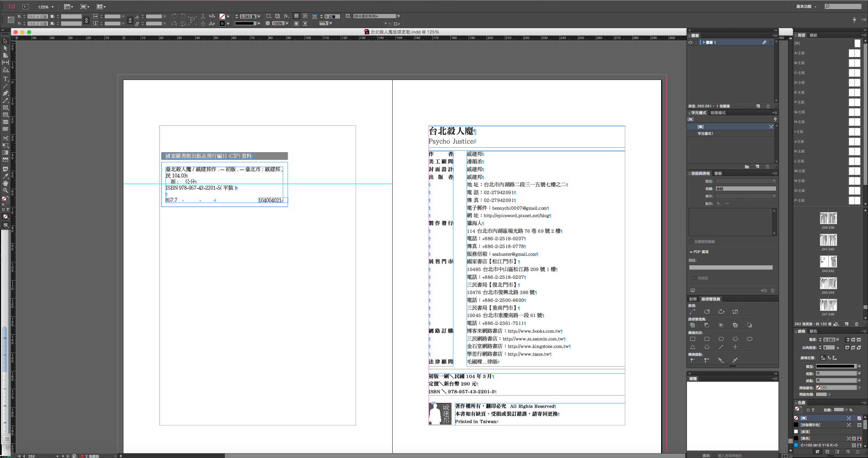Enable the 可列印 checkbox
This screenshot has width=868, height=458.
pyautogui.click(x=694, y=278)
